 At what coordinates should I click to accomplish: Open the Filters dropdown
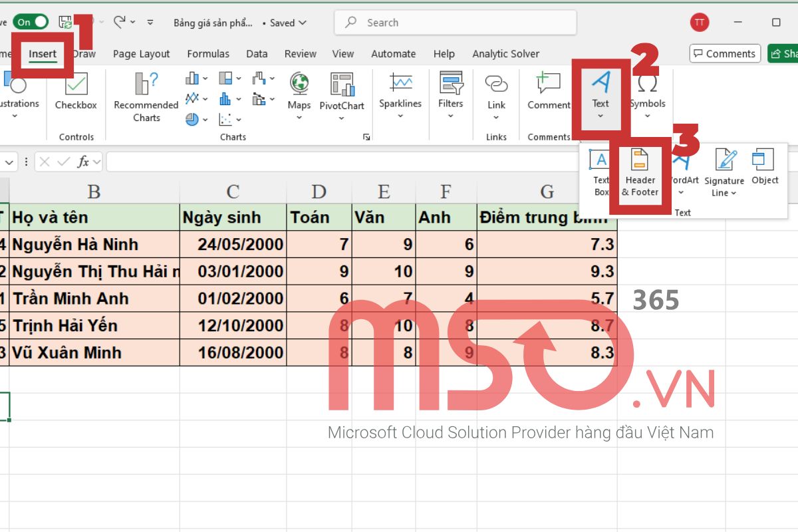(450, 96)
